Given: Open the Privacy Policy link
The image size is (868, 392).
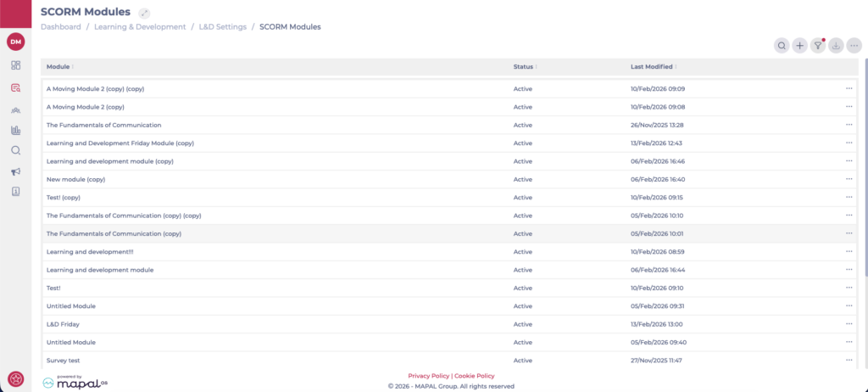Looking at the screenshot, I should (x=428, y=375).
